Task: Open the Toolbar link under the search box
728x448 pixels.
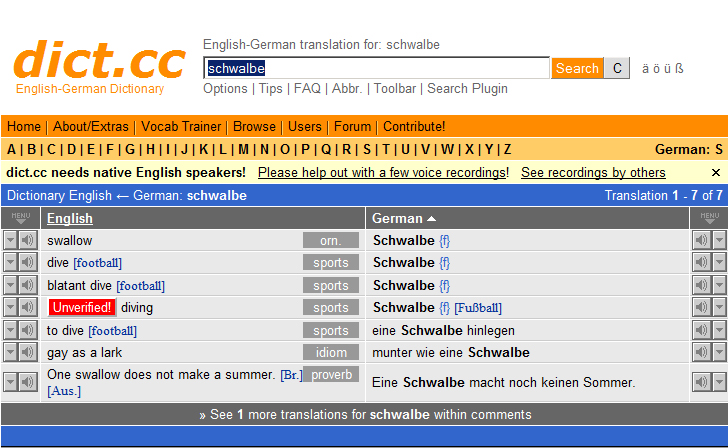Action: (395, 88)
